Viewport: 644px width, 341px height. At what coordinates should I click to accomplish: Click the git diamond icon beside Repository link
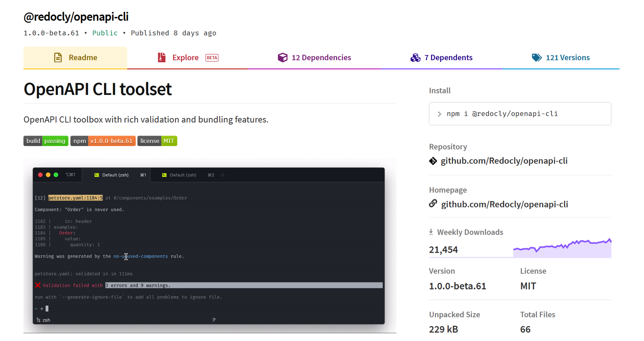coord(433,161)
